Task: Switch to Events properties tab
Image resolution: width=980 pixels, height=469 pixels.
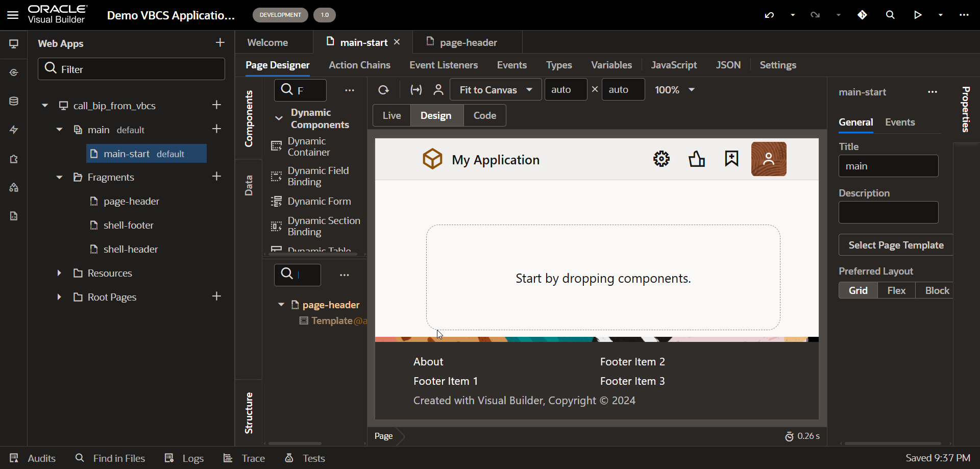Action: [900, 122]
